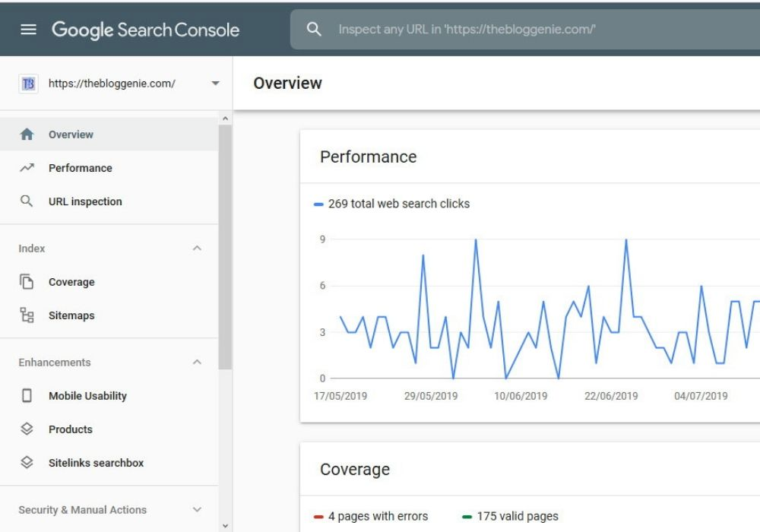The image size is (760, 532).
Task: Click the sidebar scroll down arrow
Action: coord(225,524)
